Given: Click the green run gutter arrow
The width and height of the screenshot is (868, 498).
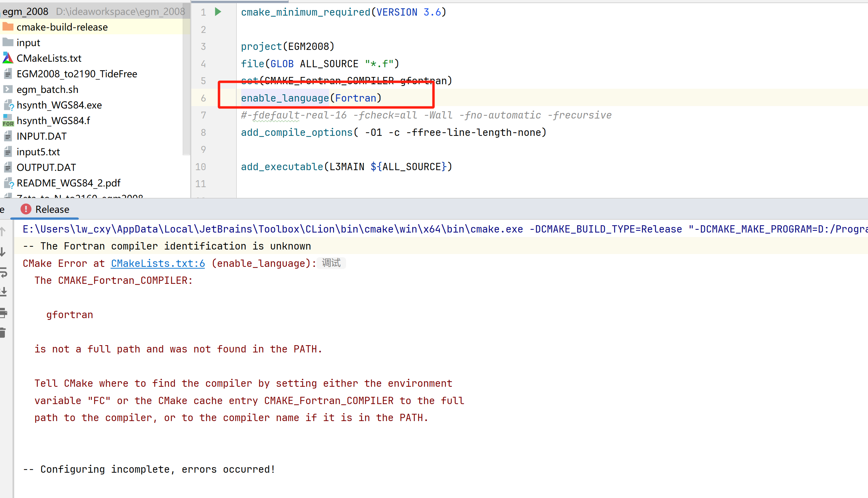Looking at the screenshot, I should pos(218,12).
